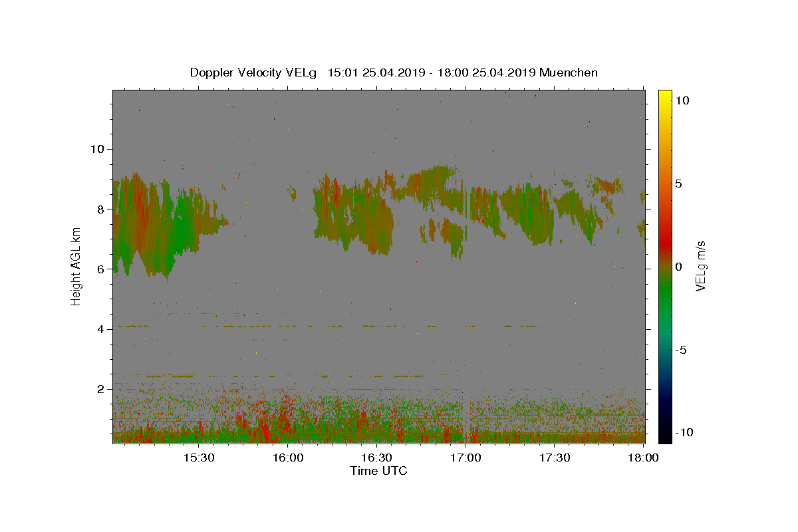The width and height of the screenshot is (798, 532).
Task: Click the colorbar label '5'
Action: 678,184
